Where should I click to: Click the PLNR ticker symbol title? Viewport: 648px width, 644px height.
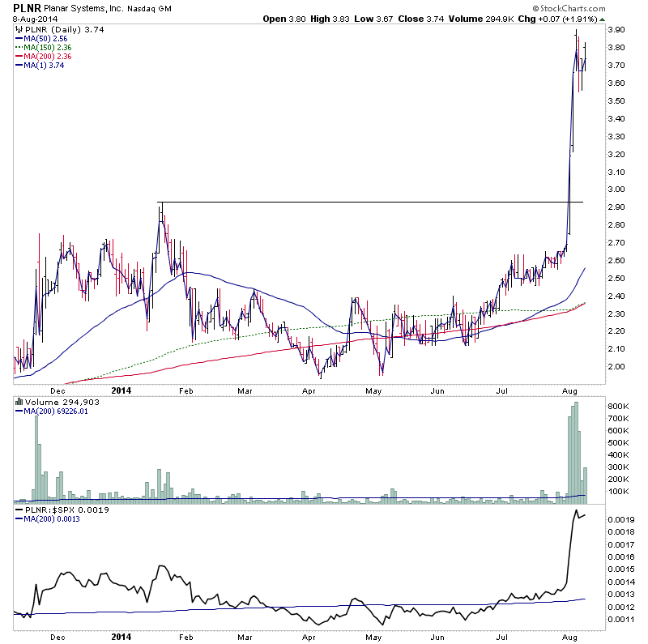(x=28, y=8)
